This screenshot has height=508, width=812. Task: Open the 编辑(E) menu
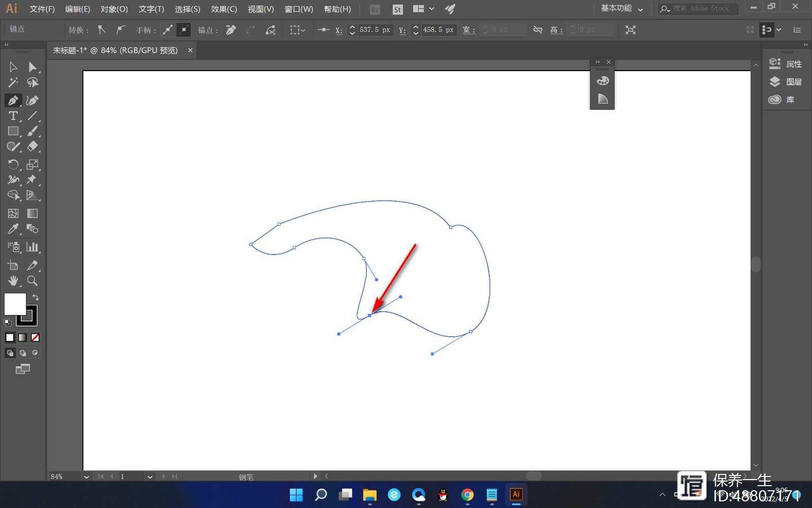78,9
